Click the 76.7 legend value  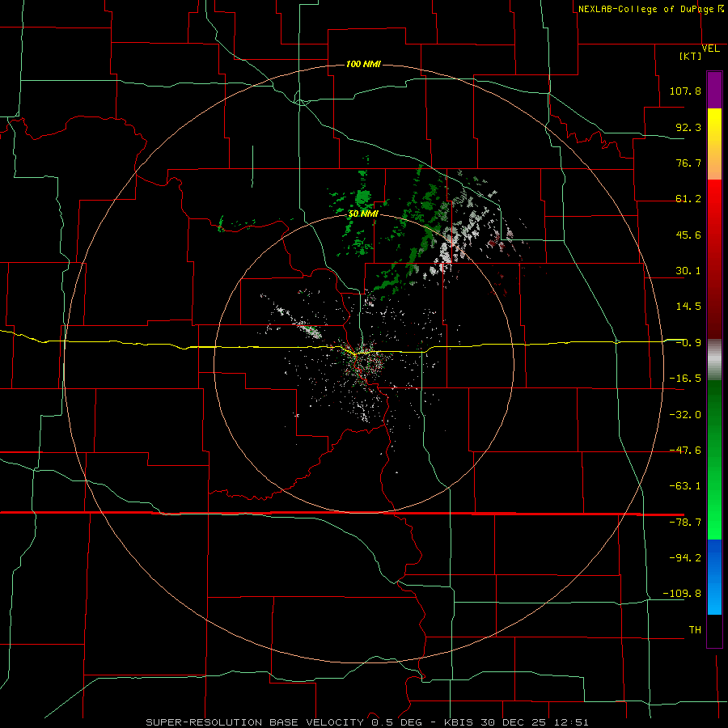688,163
